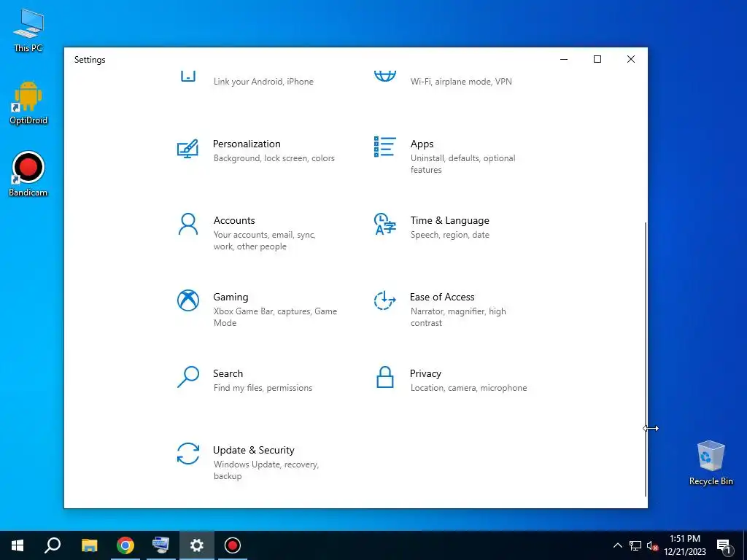Click 'Narrator, magnifier, high contrast' text
This screenshot has width=747, height=560.
point(458,316)
